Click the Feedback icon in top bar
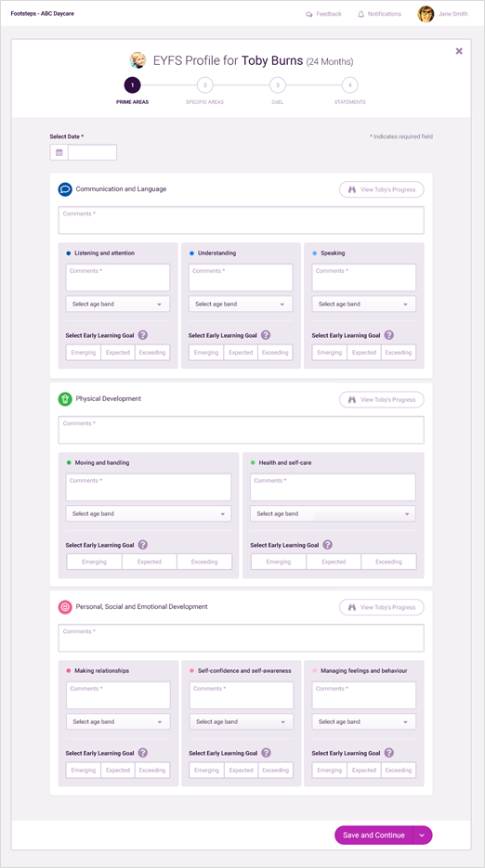 point(309,15)
